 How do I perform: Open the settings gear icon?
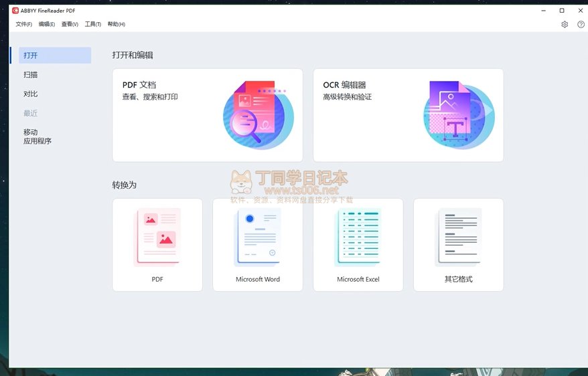pyautogui.click(x=565, y=24)
